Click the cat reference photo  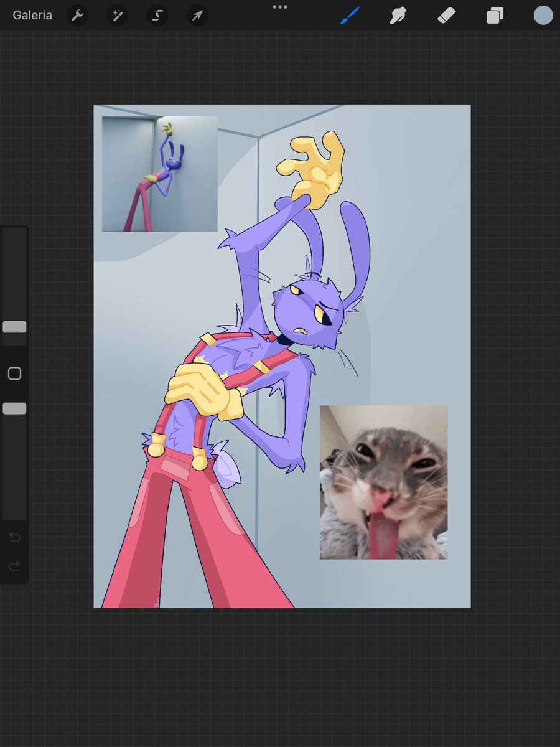pos(383,482)
